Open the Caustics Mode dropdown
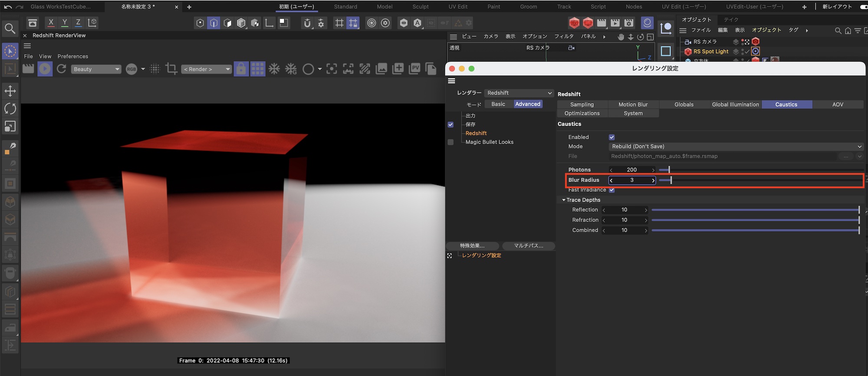The width and height of the screenshot is (868, 376). click(736, 147)
